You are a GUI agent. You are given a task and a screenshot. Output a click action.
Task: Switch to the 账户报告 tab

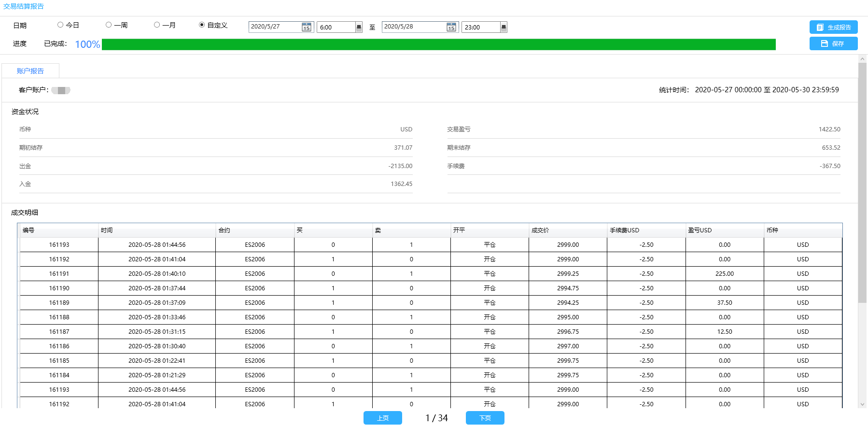pos(30,71)
